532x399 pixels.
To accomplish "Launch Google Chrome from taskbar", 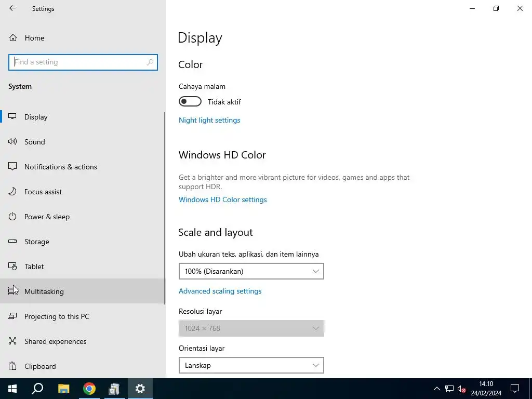I will coord(89,389).
